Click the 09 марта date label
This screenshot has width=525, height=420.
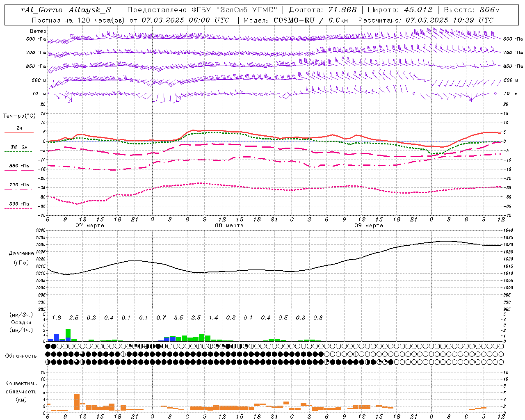(368, 226)
